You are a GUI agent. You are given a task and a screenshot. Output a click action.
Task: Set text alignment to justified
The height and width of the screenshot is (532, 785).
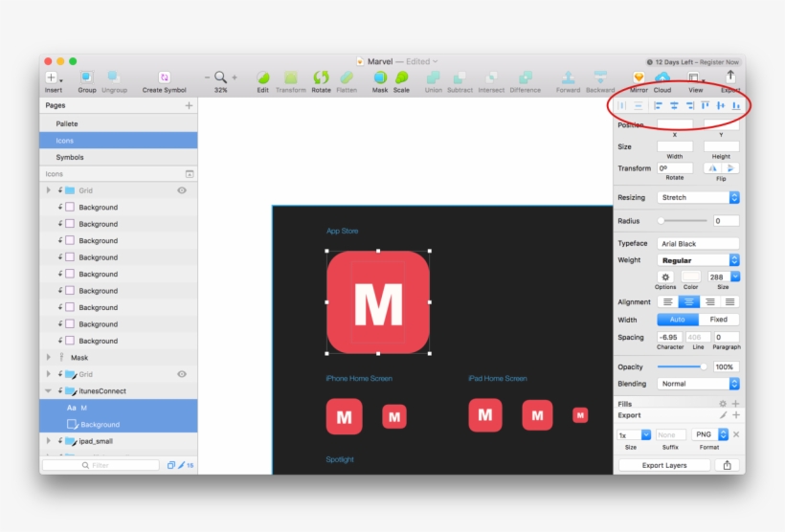[729, 301]
